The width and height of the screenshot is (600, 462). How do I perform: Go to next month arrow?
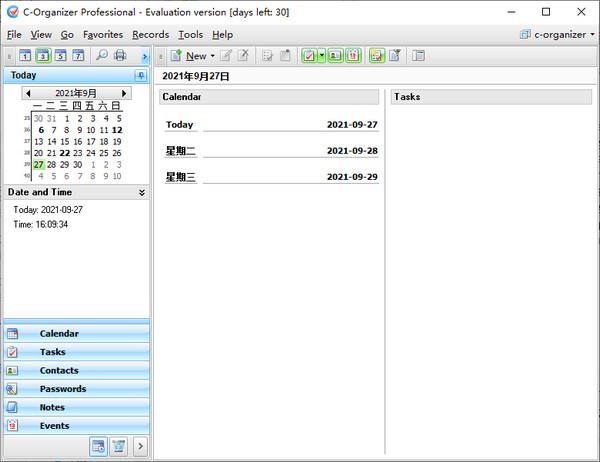point(124,93)
